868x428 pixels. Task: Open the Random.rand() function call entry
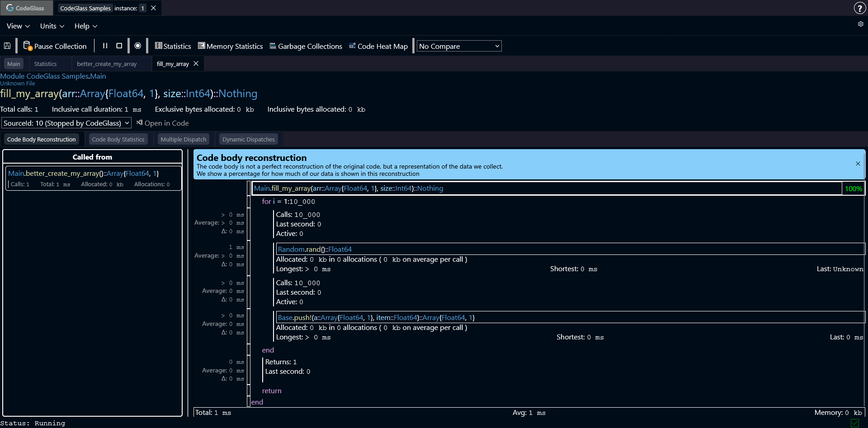[315, 249]
